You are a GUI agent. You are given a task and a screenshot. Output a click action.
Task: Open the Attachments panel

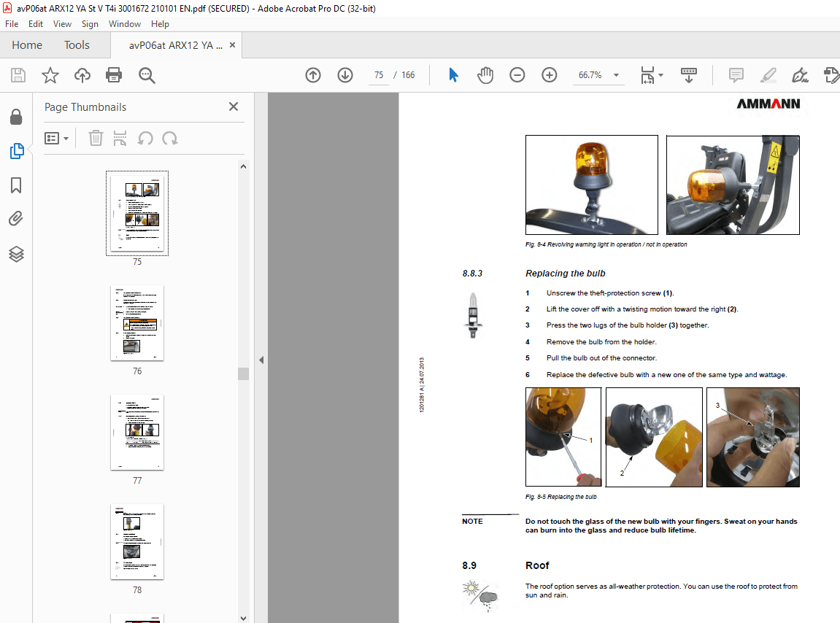pyautogui.click(x=16, y=218)
